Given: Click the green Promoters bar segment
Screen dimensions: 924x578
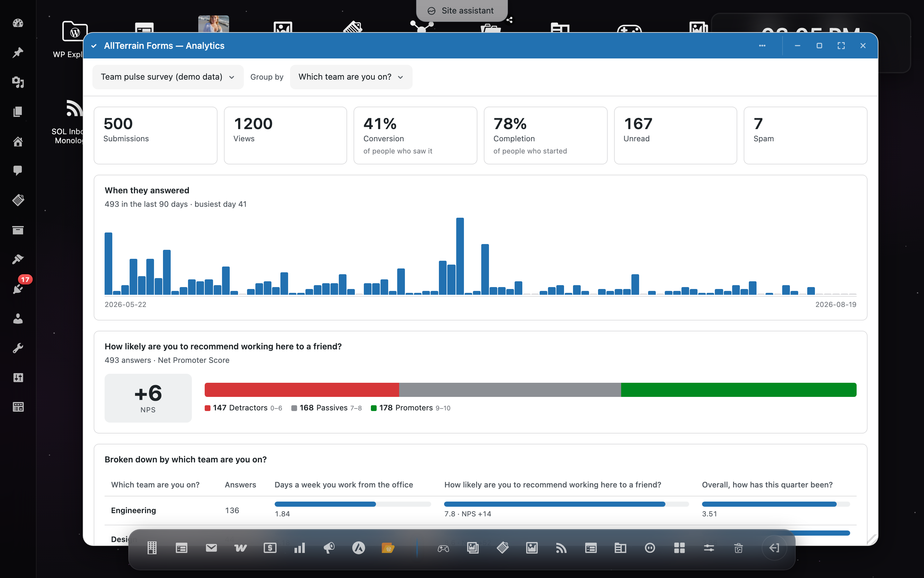Looking at the screenshot, I should pos(739,390).
